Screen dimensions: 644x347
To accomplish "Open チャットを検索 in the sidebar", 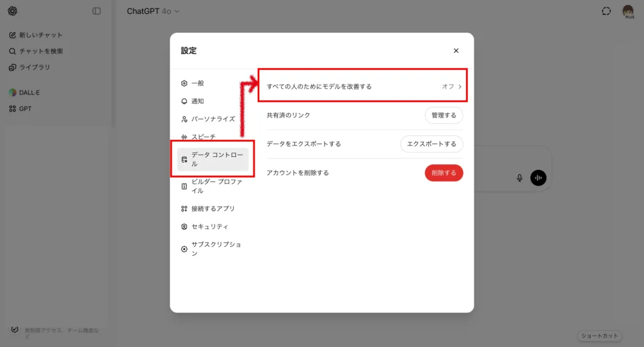I will [36, 51].
